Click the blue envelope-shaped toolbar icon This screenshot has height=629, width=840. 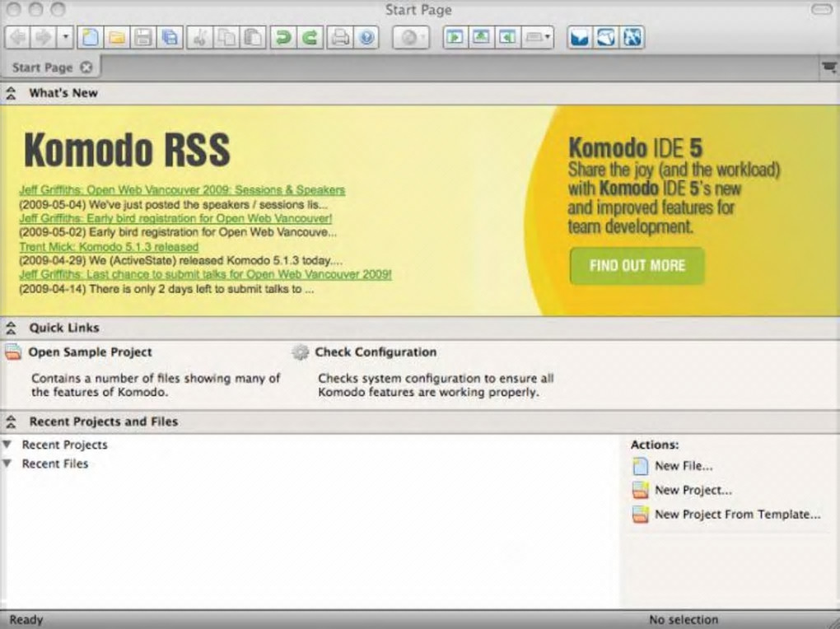[x=581, y=38]
